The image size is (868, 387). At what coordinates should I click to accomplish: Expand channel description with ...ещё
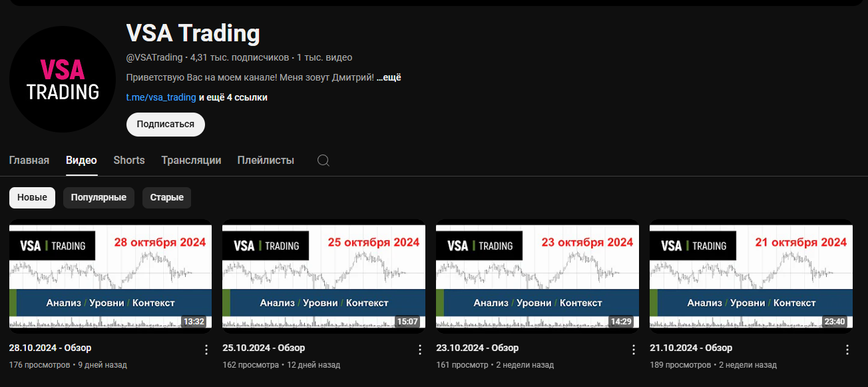pyautogui.click(x=389, y=77)
